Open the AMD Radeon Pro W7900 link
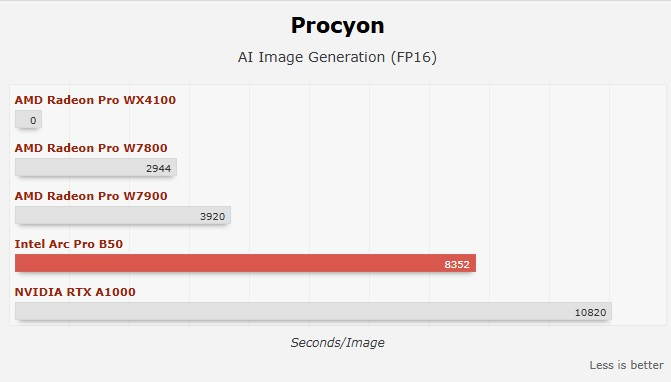Image resolution: width=671 pixels, height=382 pixels. [91, 196]
